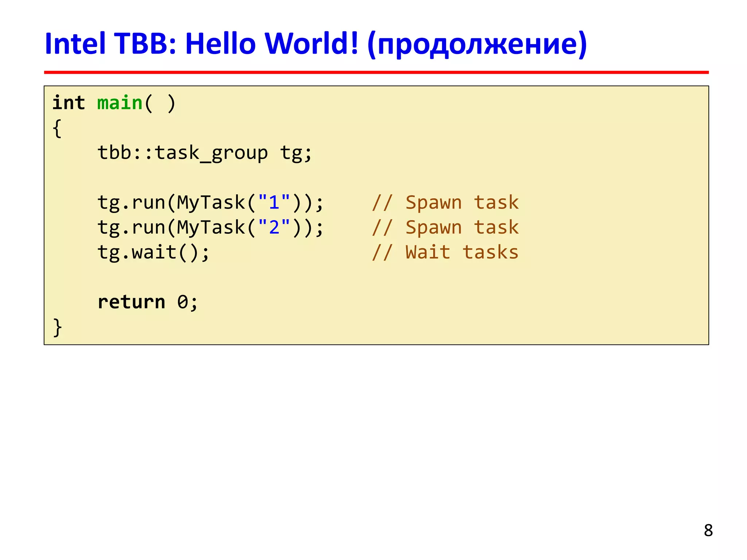Click the opening curly brace under main
The width and height of the screenshot is (747, 560).
click(x=57, y=128)
